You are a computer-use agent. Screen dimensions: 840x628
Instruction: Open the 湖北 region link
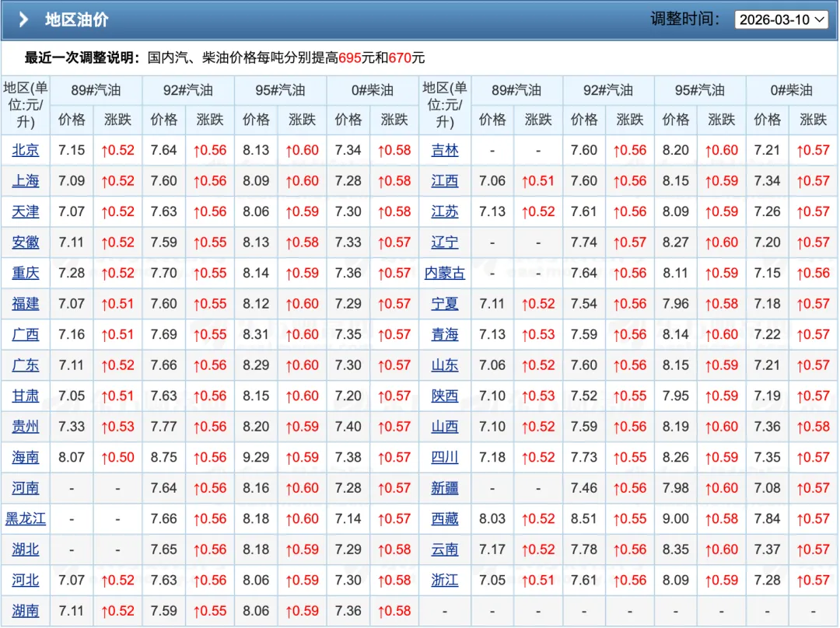point(25,549)
